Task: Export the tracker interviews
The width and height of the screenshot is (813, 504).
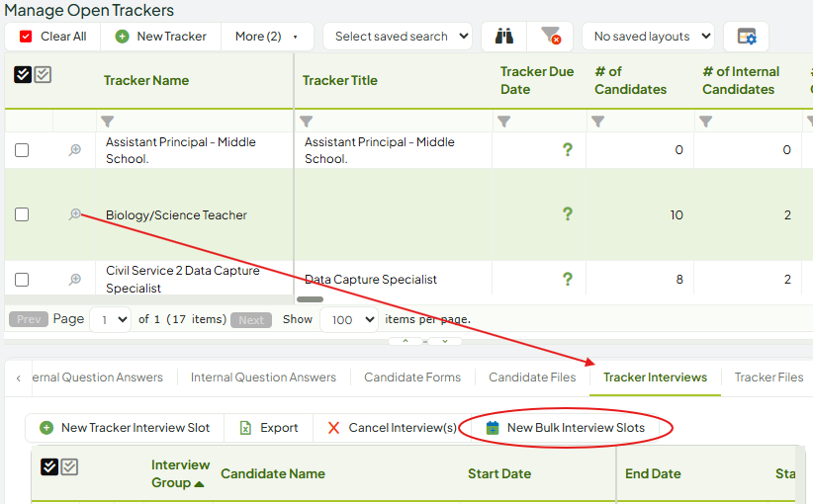Action: click(269, 427)
